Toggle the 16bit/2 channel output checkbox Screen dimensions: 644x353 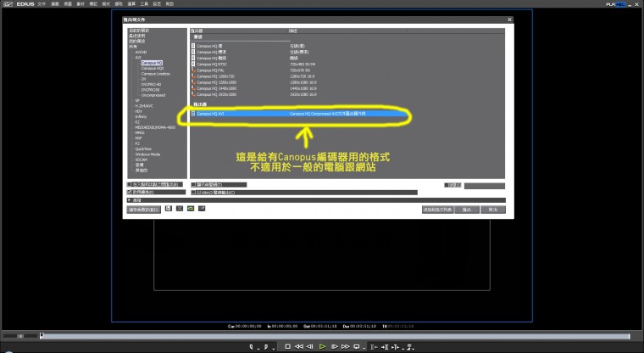(x=193, y=192)
